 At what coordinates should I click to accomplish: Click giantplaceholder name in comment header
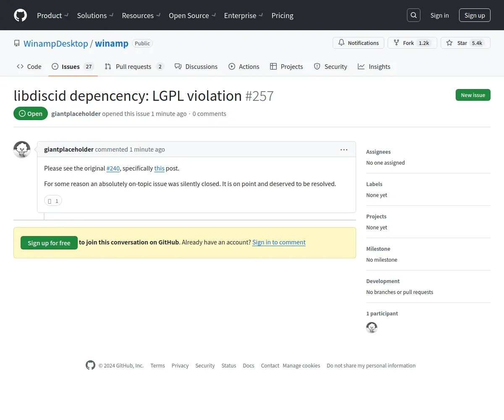tap(69, 150)
